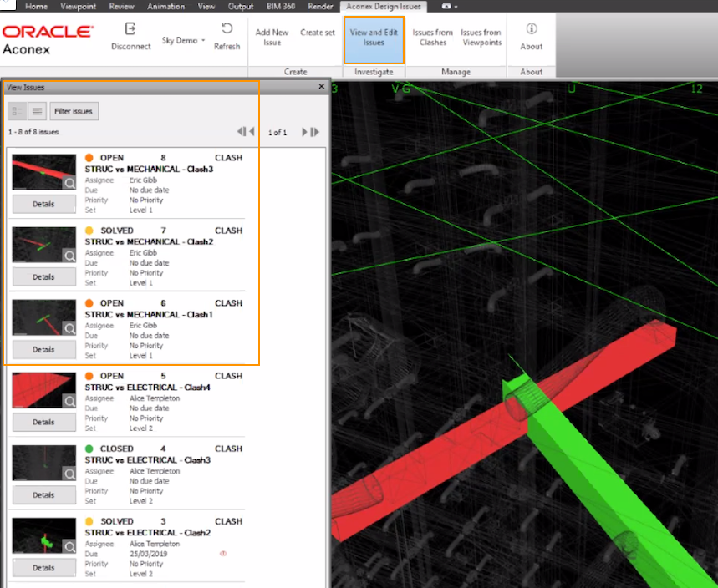Open Details for STRUC vs ELECTRICAL Clash3
Screen dimensions: 718x588
click(x=44, y=495)
